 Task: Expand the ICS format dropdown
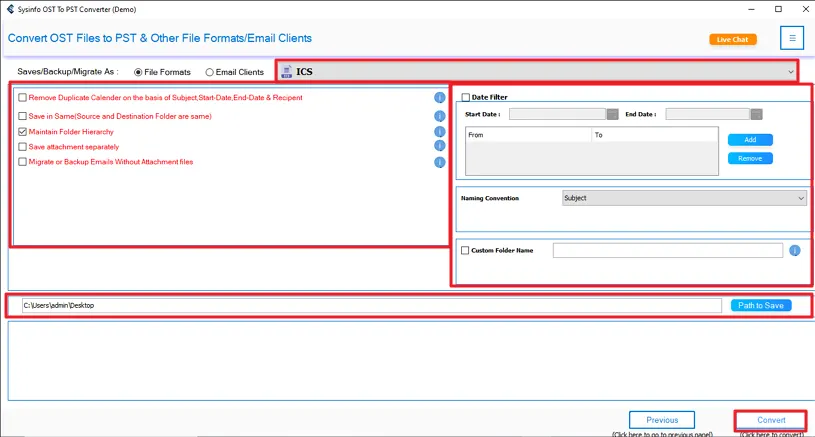point(537,72)
